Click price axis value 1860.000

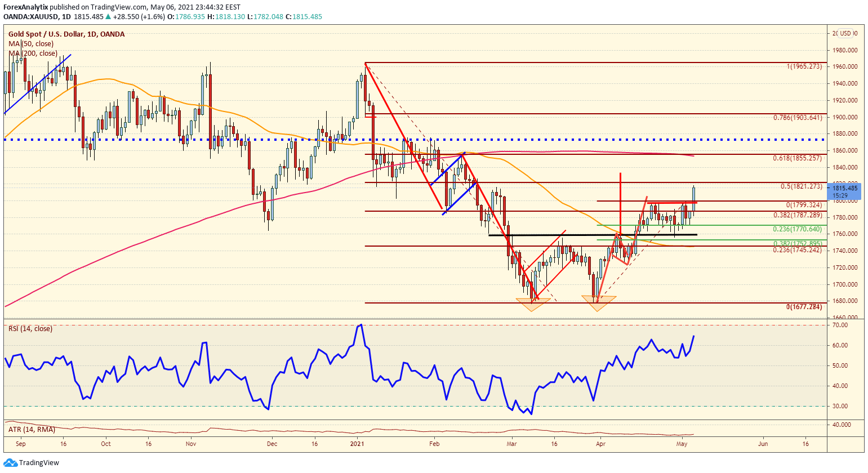point(845,150)
